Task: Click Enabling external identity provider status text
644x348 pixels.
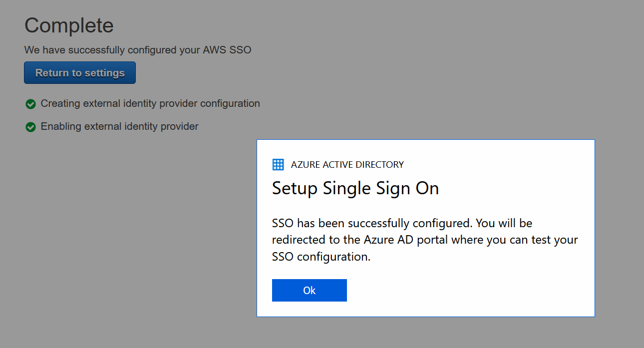Action: click(119, 126)
